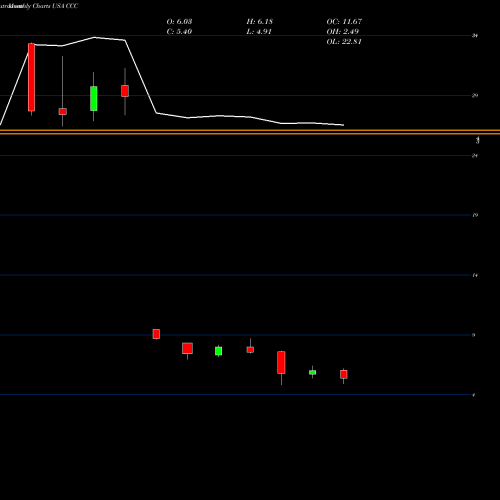Click the 'OC: 11.67' reading
The height and width of the screenshot is (500, 500).
344,22
